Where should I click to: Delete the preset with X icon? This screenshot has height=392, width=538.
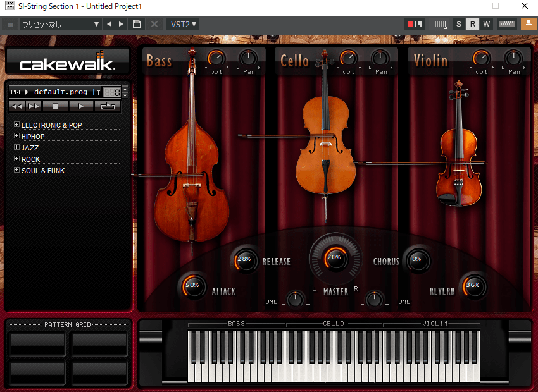click(154, 24)
